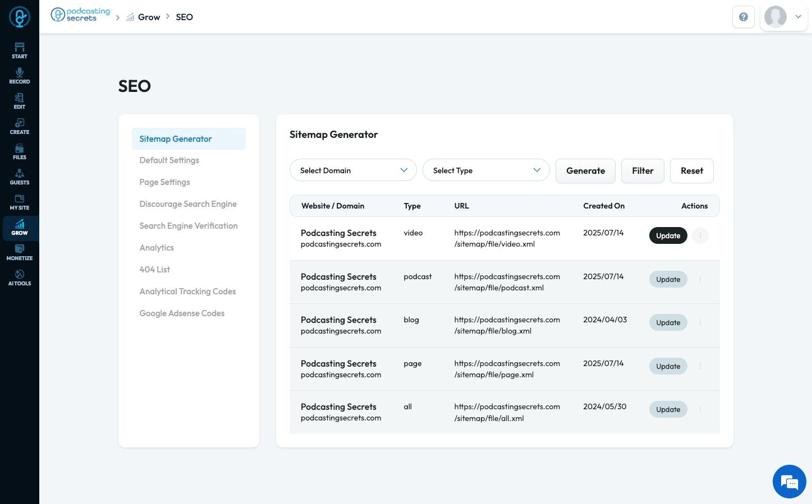812x504 pixels.
Task: Open the Guests section icon
Action: point(20,177)
